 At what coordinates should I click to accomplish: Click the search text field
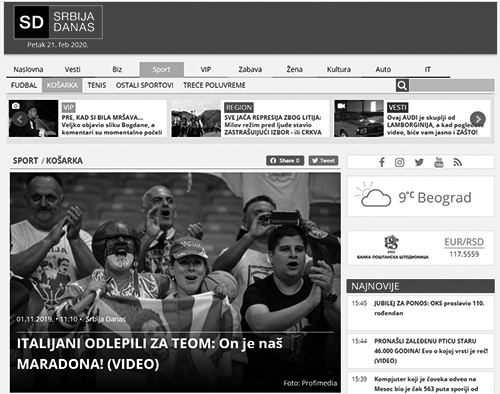coord(452,85)
